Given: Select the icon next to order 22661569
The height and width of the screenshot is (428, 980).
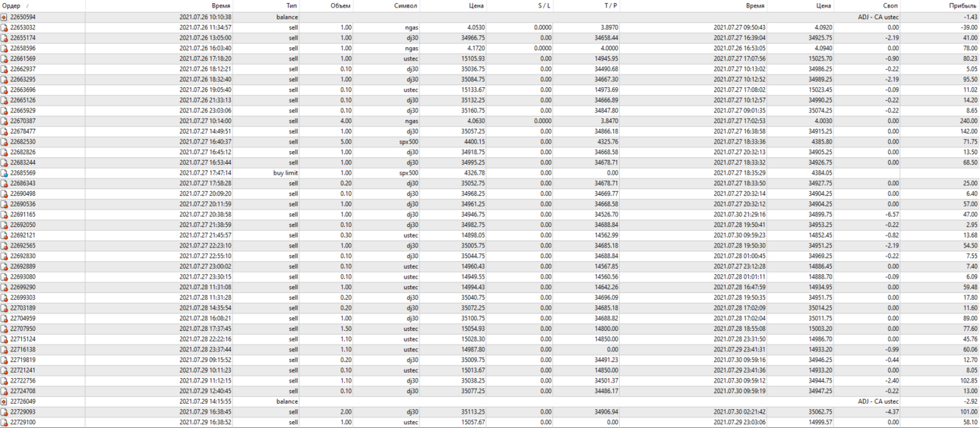Looking at the screenshot, I should coord(4,58).
